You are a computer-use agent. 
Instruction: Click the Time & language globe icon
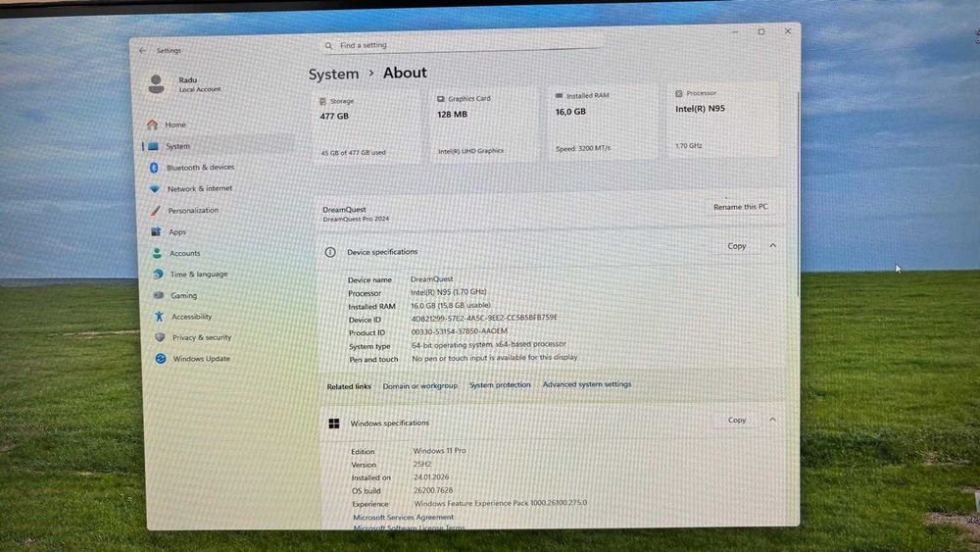158,274
